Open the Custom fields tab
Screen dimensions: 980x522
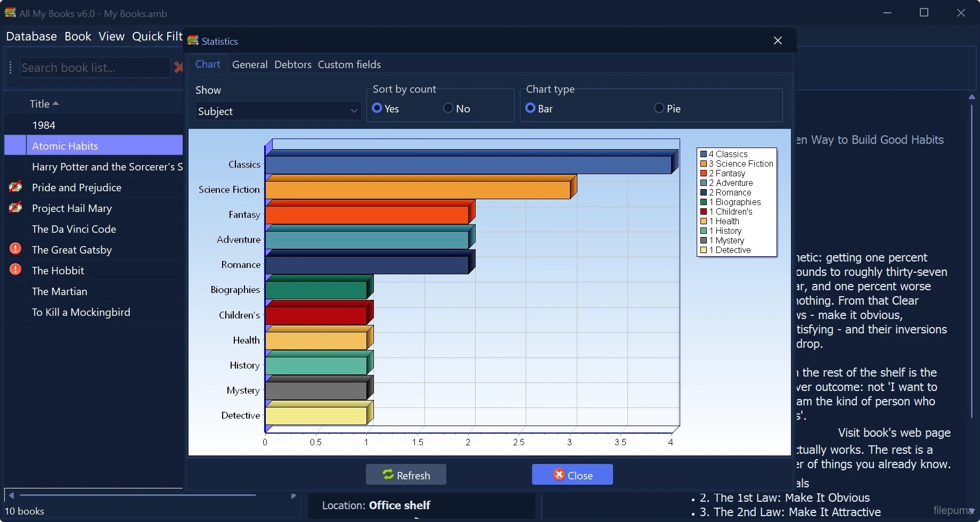(x=349, y=64)
